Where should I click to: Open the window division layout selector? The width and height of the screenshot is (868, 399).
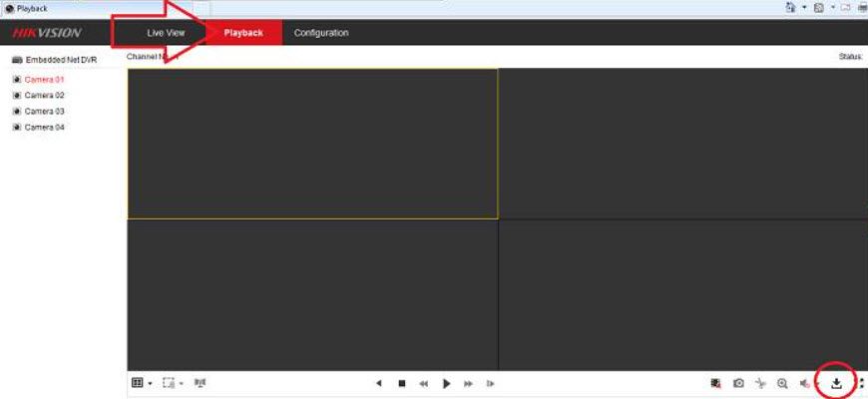pos(138,383)
